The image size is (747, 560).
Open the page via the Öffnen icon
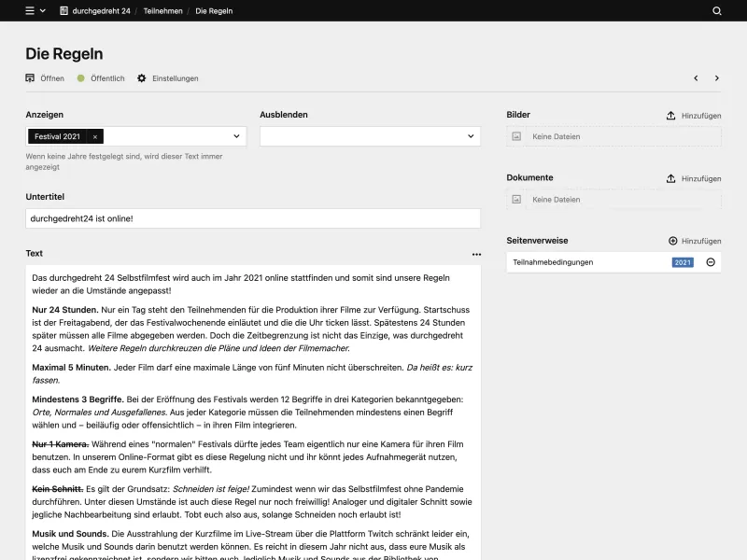tap(30, 78)
